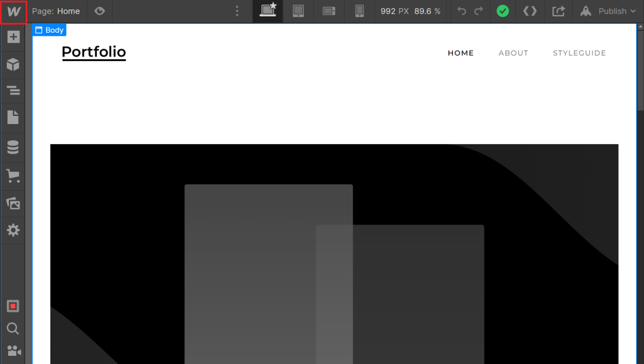The image size is (644, 364).
Task: Toggle preview mode with the eye icon
Action: click(x=99, y=11)
